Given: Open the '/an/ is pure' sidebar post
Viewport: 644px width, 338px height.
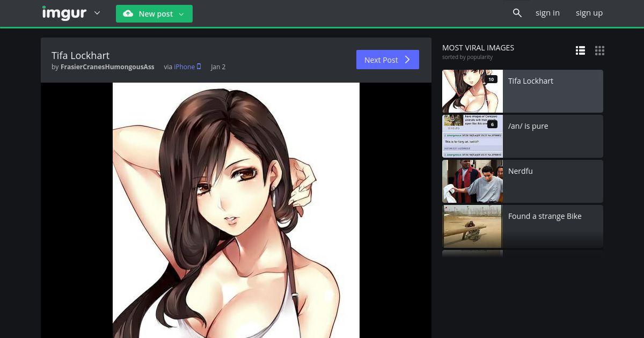Looking at the screenshot, I should pyautogui.click(x=523, y=136).
